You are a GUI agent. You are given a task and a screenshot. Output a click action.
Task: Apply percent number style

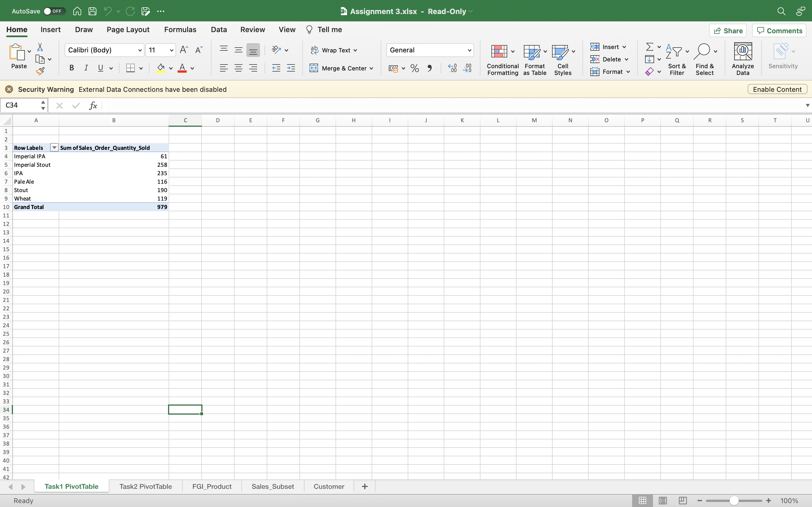point(414,68)
